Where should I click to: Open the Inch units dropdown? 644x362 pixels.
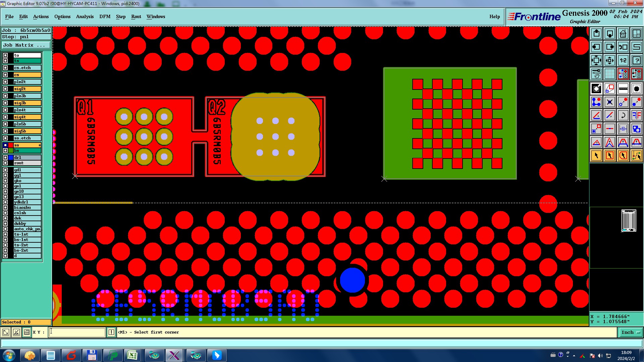[631, 332]
